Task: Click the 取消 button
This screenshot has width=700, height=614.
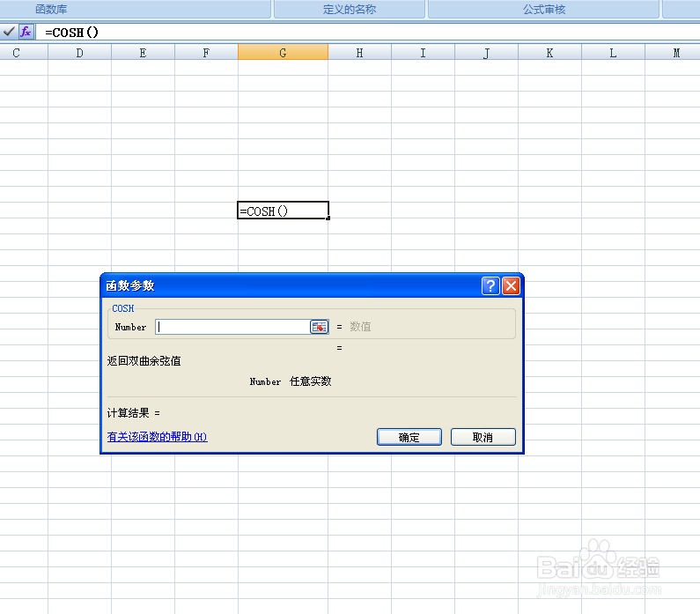Action: [483, 437]
